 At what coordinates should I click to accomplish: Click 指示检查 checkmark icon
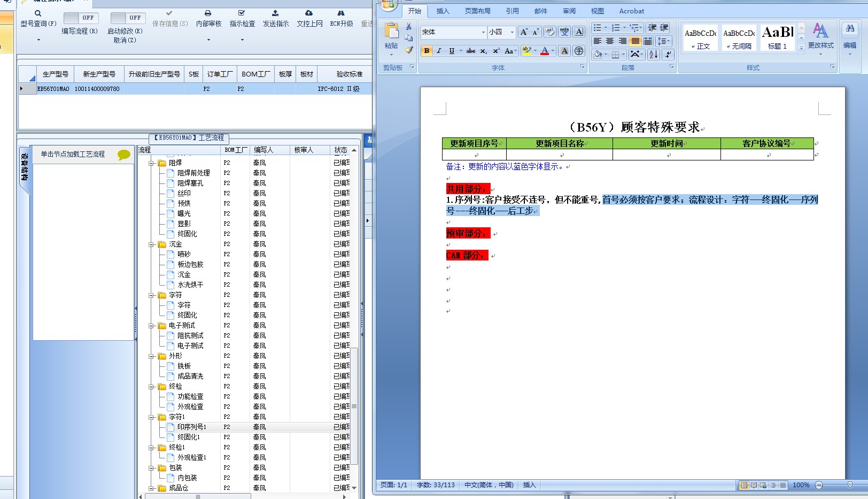coord(242,13)
